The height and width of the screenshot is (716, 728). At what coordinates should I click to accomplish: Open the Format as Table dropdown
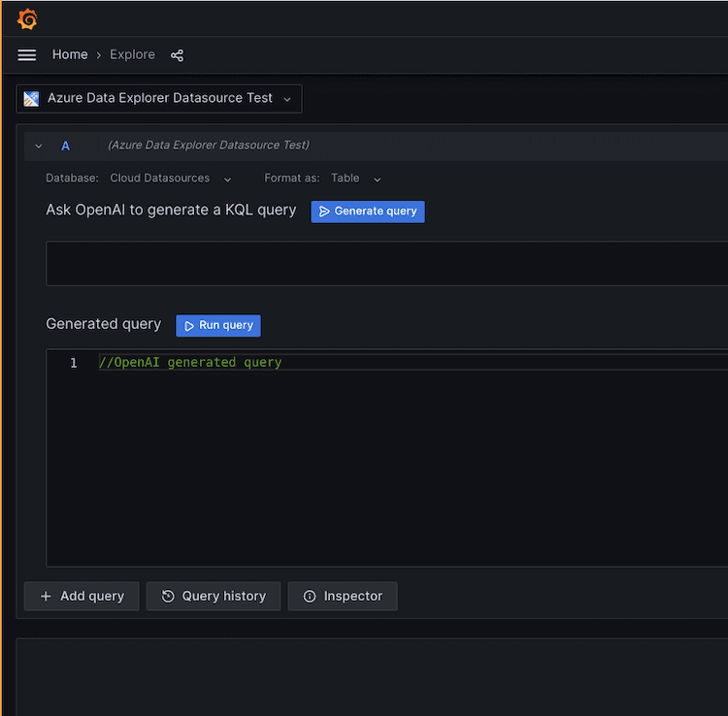pyautogui.click(x=355, y=179)
